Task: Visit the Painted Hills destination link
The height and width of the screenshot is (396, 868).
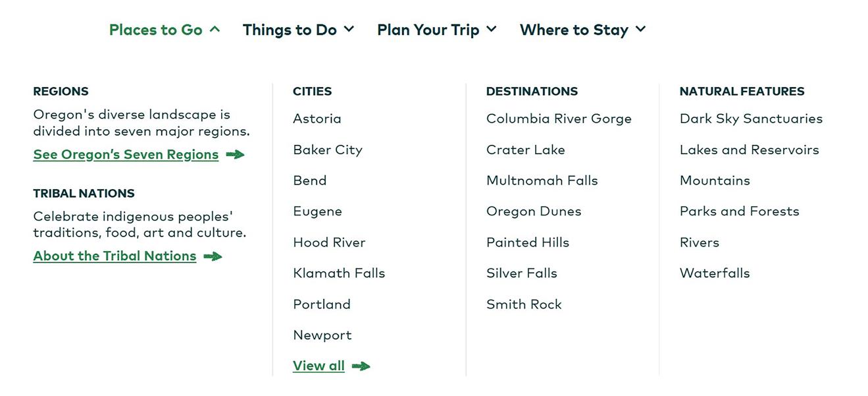Action: coord(527,242)
